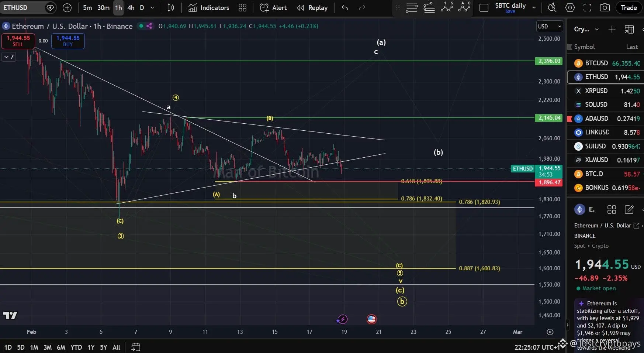Open the note edit pencil icon
Screen dimensions: 644x353
629,210
